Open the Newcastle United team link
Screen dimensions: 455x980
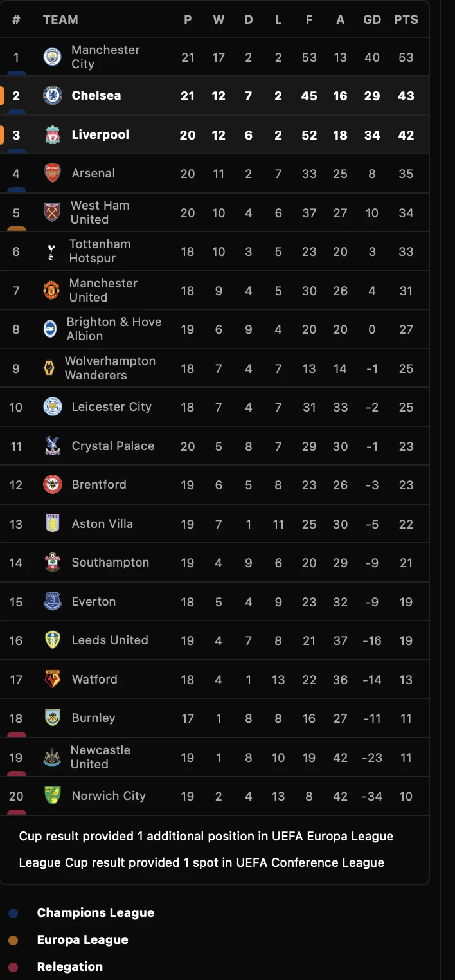pyautogui.click(x=100, y=757)
